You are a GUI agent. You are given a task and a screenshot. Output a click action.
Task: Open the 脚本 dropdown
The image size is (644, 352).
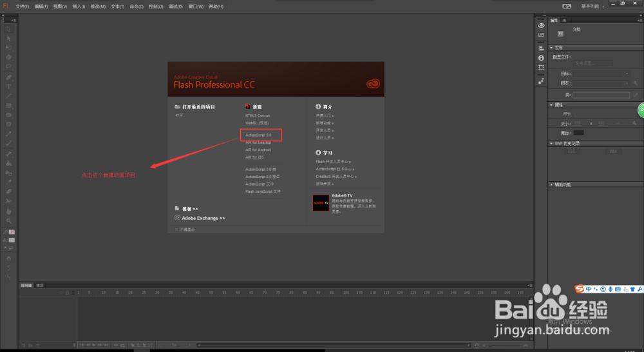(601, 83)
